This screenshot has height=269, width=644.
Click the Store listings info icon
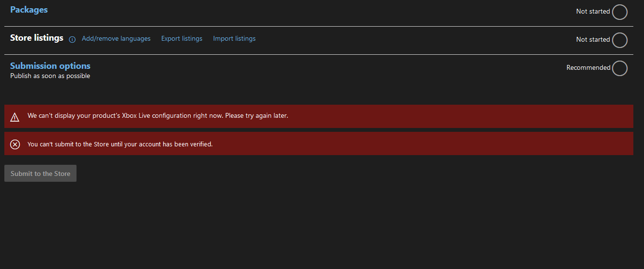[x=72, y=40]
